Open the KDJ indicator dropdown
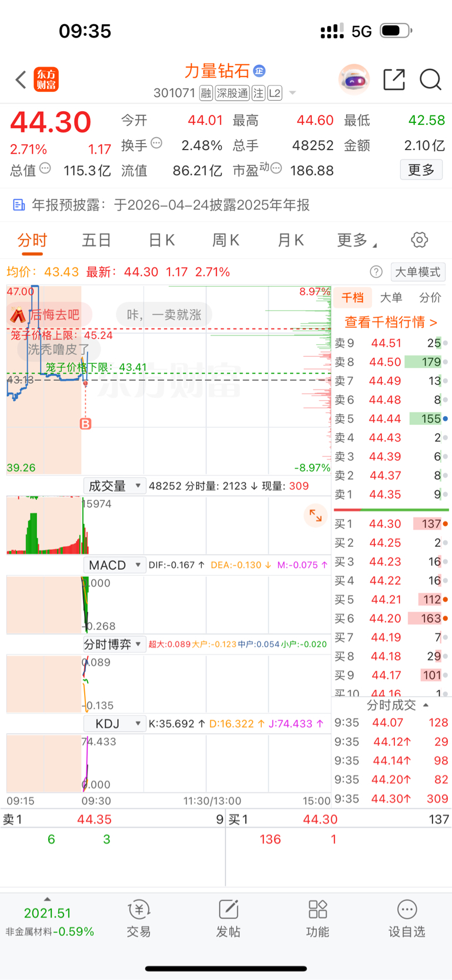452x980 pixels. (114, 723)
